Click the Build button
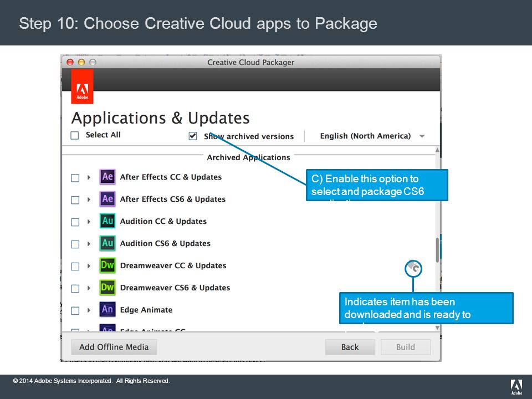The height and width of the screenshot is (399, 532). (x=406, y=347)
